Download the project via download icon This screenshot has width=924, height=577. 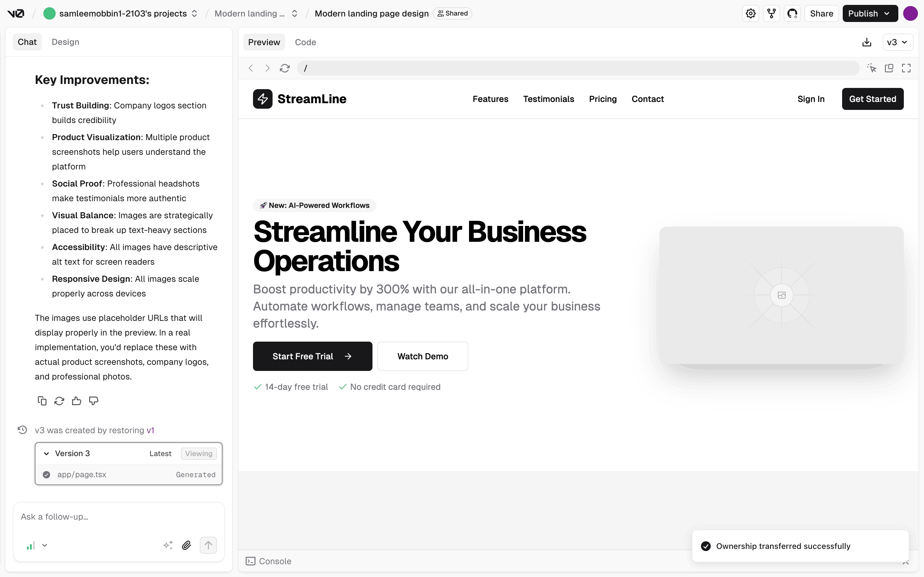point(867,42)
